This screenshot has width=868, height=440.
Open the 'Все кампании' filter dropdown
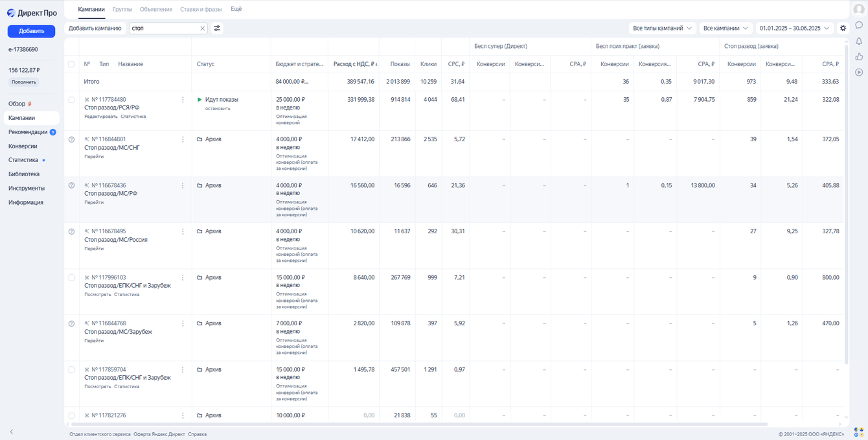point(725,29)
